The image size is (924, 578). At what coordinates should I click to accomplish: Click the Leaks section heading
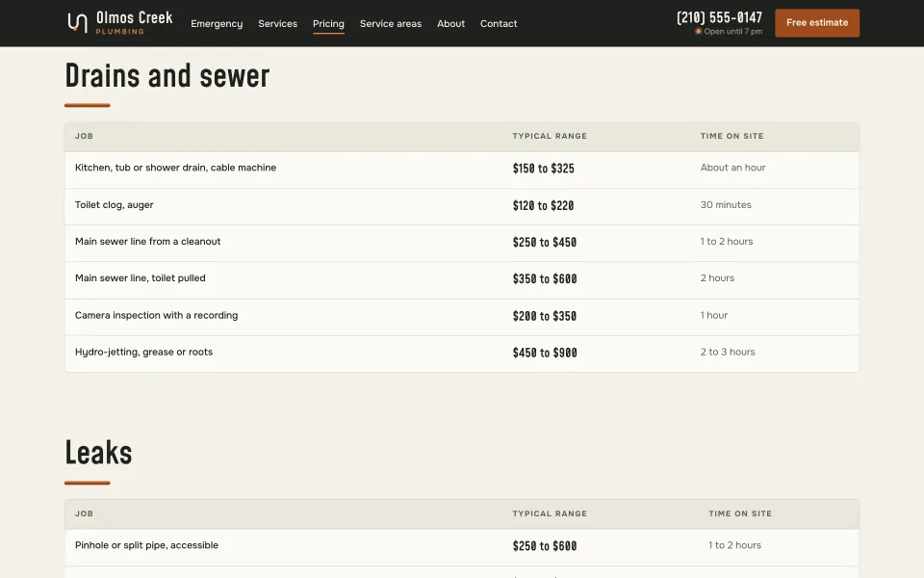click(98, 453)
